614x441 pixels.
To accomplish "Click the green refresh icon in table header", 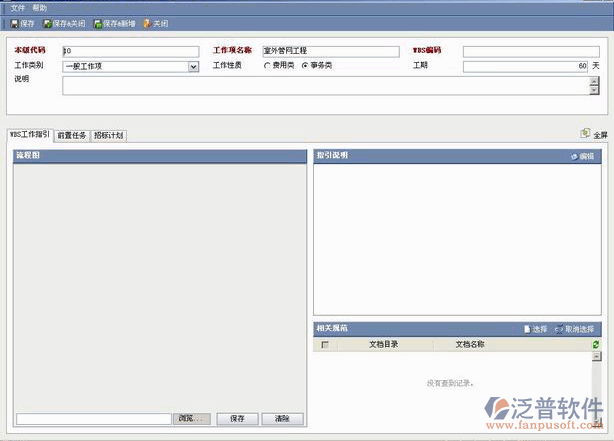I will [x=596, y=345].
